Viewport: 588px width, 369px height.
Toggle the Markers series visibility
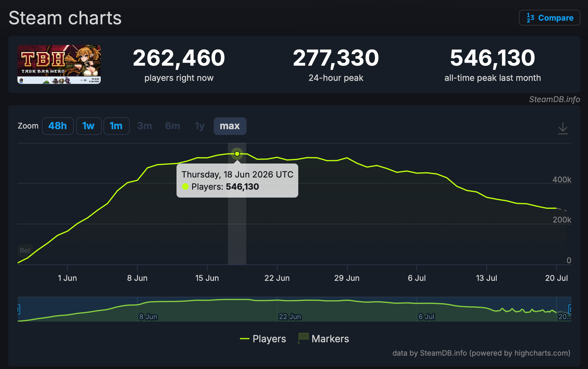pyautogui.click(x=324, y=339)
